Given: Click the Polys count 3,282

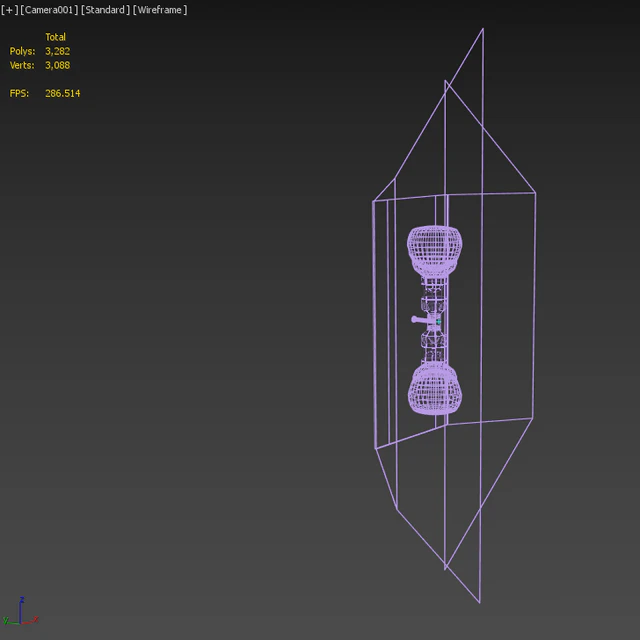Looking at the screenshot, I should 58,51.
